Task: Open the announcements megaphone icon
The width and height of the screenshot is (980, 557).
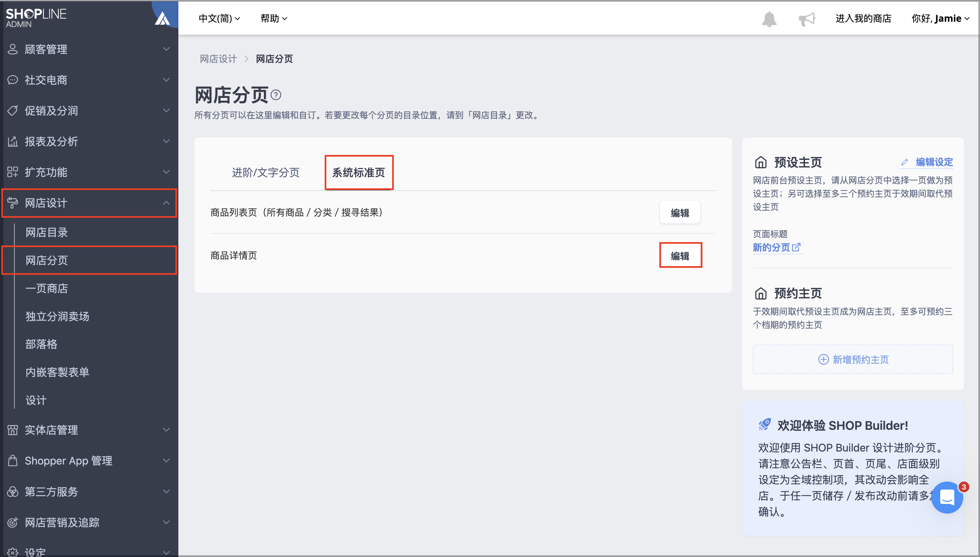Action: [807, 19]
